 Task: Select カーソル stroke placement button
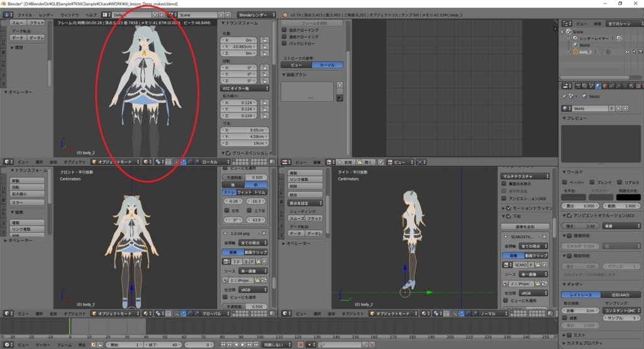tap(327, 65)
